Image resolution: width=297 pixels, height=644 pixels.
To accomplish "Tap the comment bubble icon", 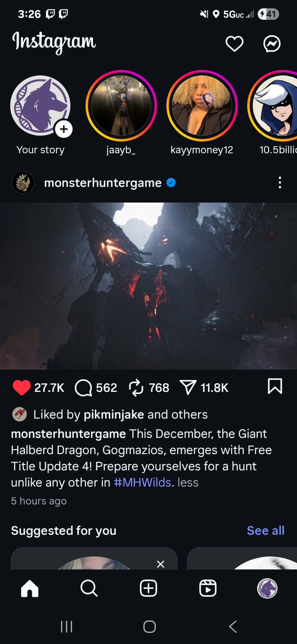I will tap(83, 387).
